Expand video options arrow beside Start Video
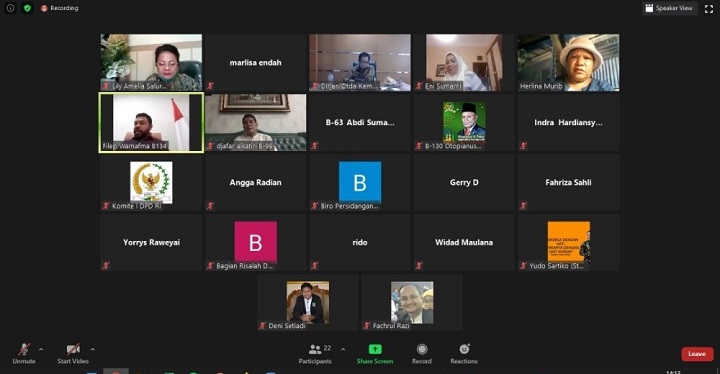The image size is (720, 374). coord(92,350)
